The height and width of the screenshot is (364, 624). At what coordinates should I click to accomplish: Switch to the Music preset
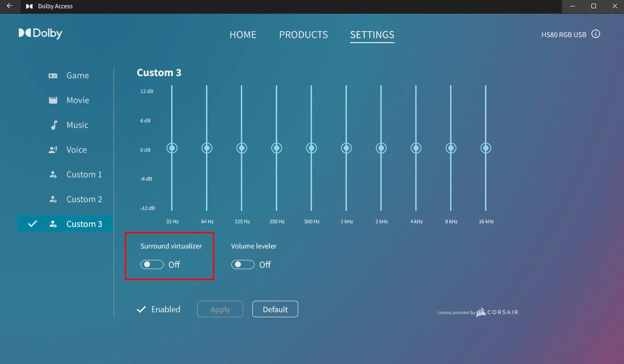coord(65,125)
